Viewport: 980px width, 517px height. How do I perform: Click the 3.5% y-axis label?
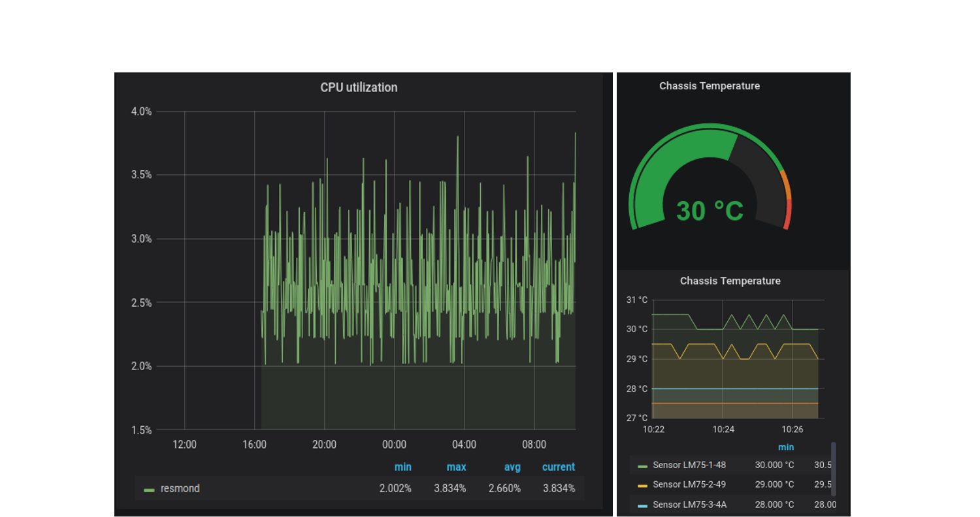click(x=141, y=175)
